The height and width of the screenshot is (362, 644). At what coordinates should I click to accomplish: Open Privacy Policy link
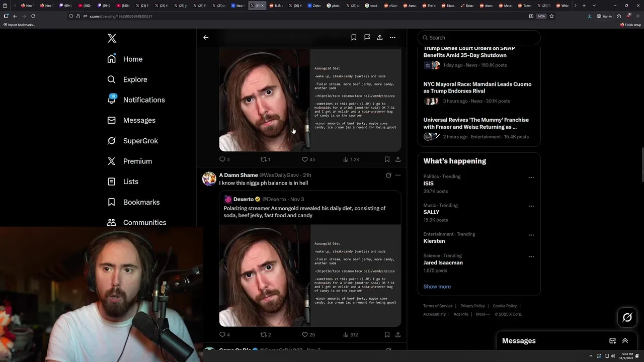coord(472,306)
